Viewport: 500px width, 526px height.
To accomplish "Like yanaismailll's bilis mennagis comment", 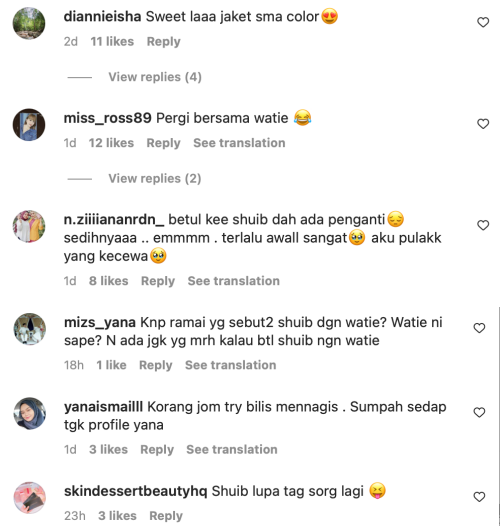I will coord(479,412).
